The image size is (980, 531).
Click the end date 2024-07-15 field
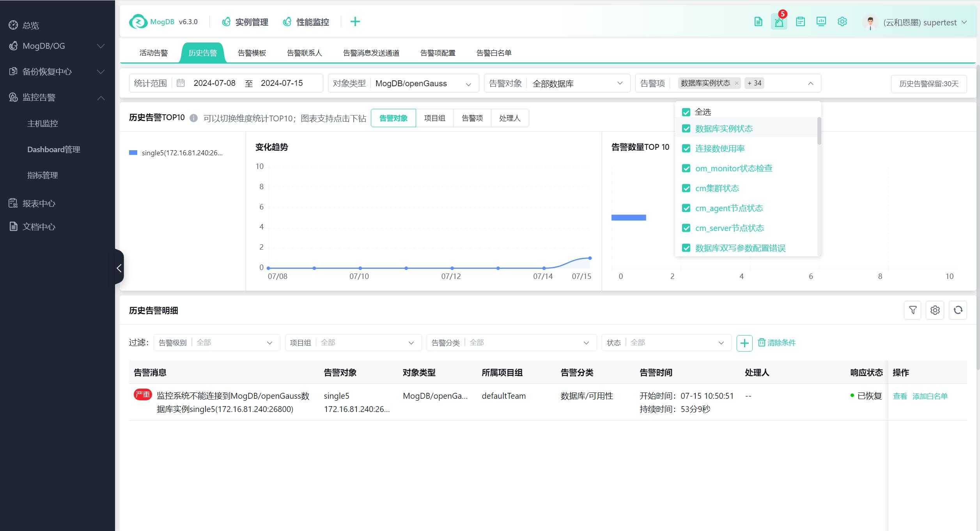282,83
